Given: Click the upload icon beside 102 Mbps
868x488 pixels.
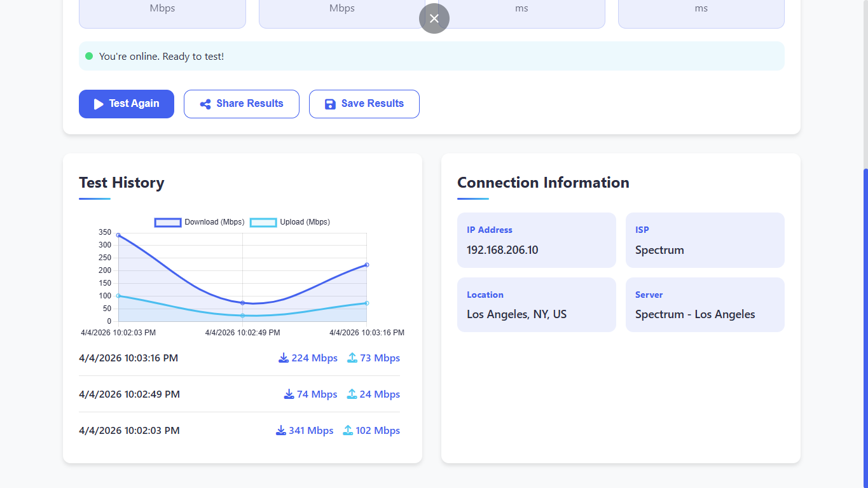Looking at the screenshot, I should click(348, 431).
